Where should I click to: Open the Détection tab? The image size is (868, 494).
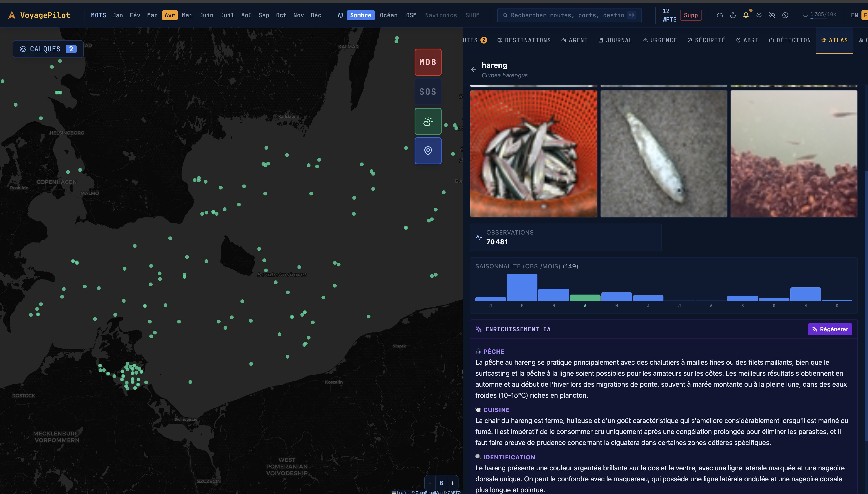[790, 40]
